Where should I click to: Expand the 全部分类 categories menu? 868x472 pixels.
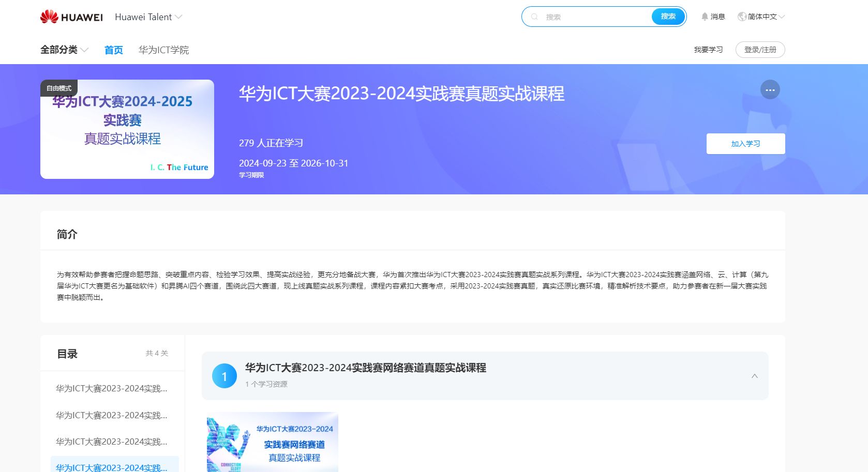(x=65, y=50)
